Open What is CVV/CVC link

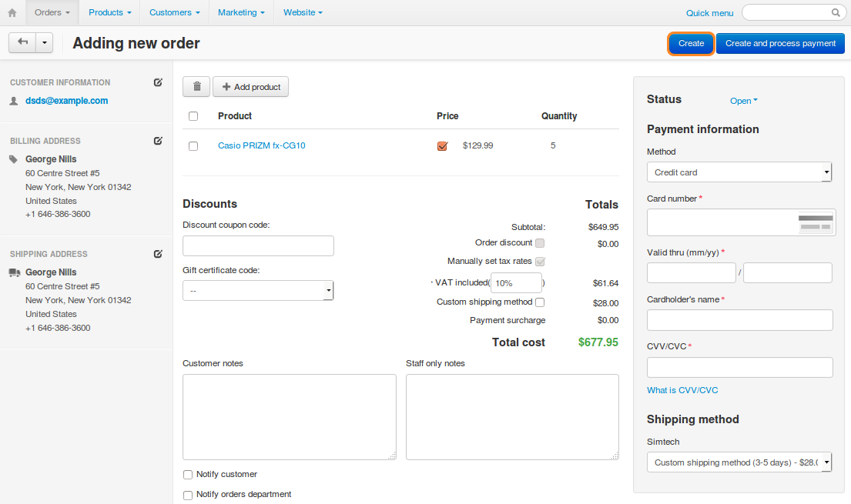682,390
